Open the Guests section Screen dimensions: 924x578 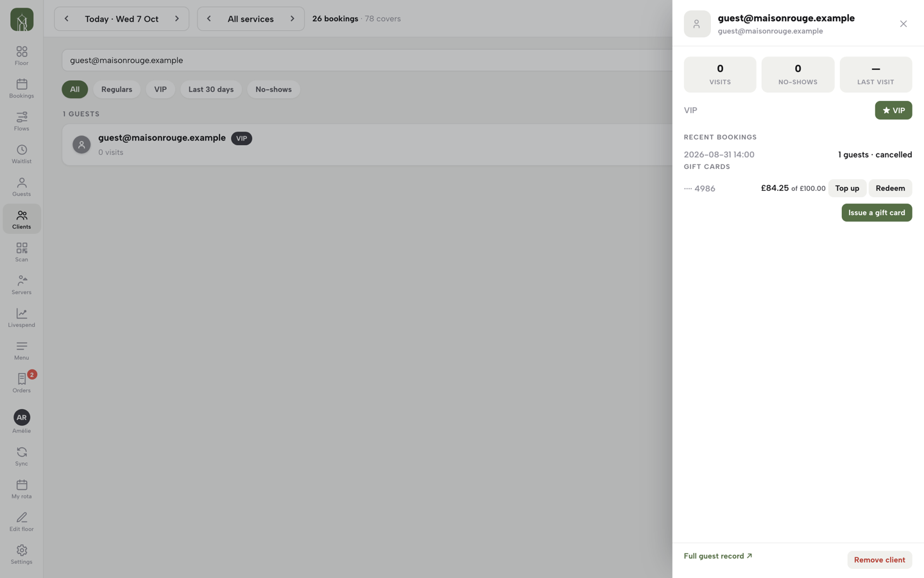[22, 187]
